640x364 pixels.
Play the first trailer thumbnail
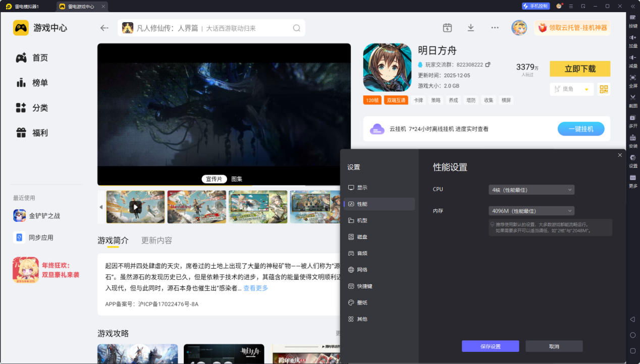(x=135, y=207)
